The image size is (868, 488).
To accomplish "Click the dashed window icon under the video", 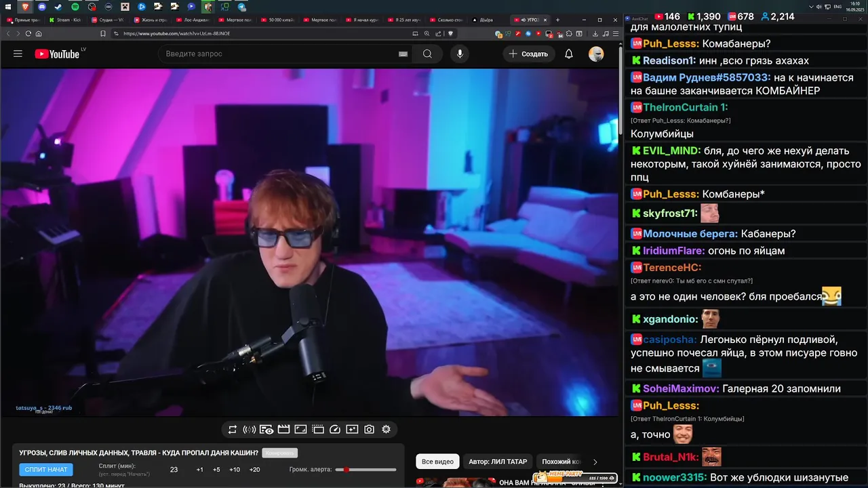I will [x=318, y=429].
